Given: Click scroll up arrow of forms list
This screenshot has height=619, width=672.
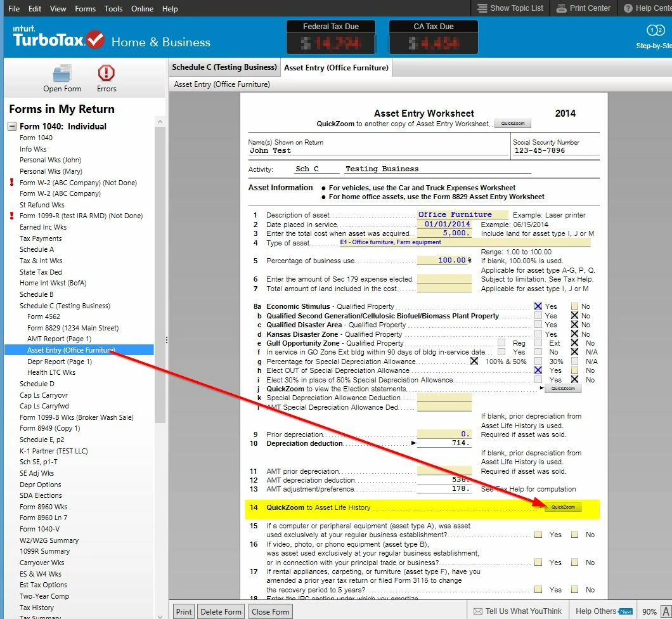Looking at the screenshot, I should (x=160, y=122).
